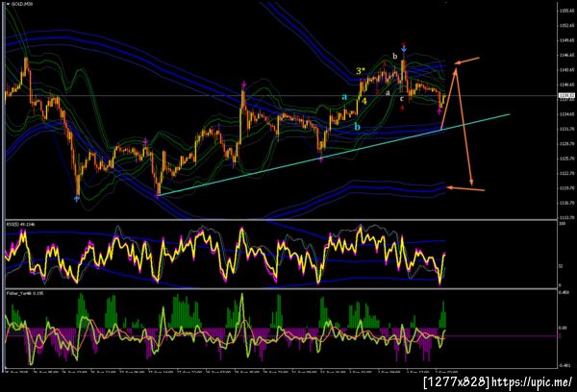Click the -0.401 Fisher scale value
This screenshot has height=392, width=577.
tap(564, 365)
